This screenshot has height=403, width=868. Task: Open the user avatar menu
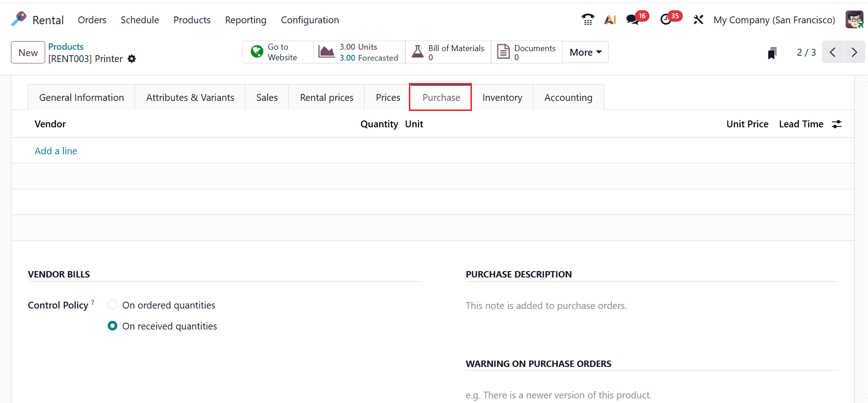(854, 20)
